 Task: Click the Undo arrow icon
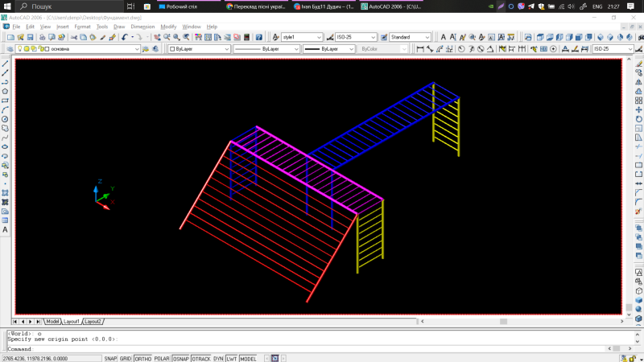tap(125, 38)
